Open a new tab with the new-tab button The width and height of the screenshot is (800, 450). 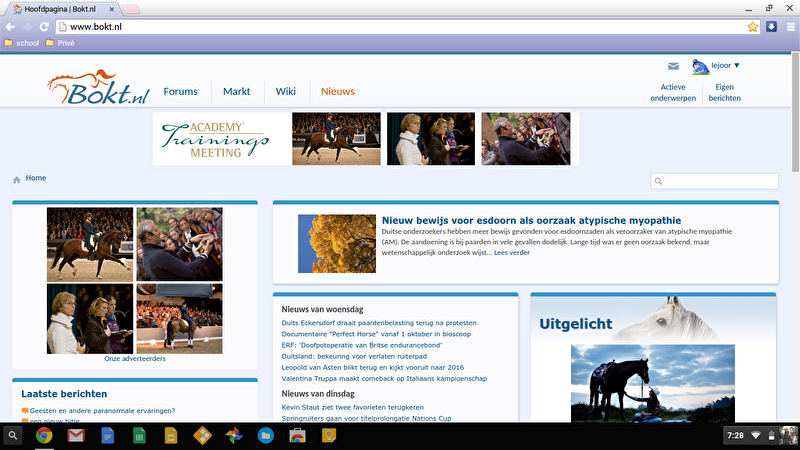131,9
